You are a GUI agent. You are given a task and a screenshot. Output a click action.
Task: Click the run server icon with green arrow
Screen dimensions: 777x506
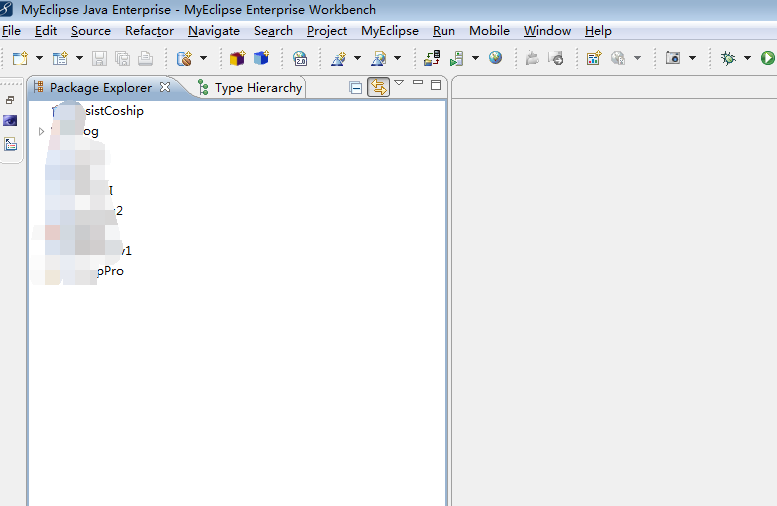pyautogui.click(x=456, y=58)
